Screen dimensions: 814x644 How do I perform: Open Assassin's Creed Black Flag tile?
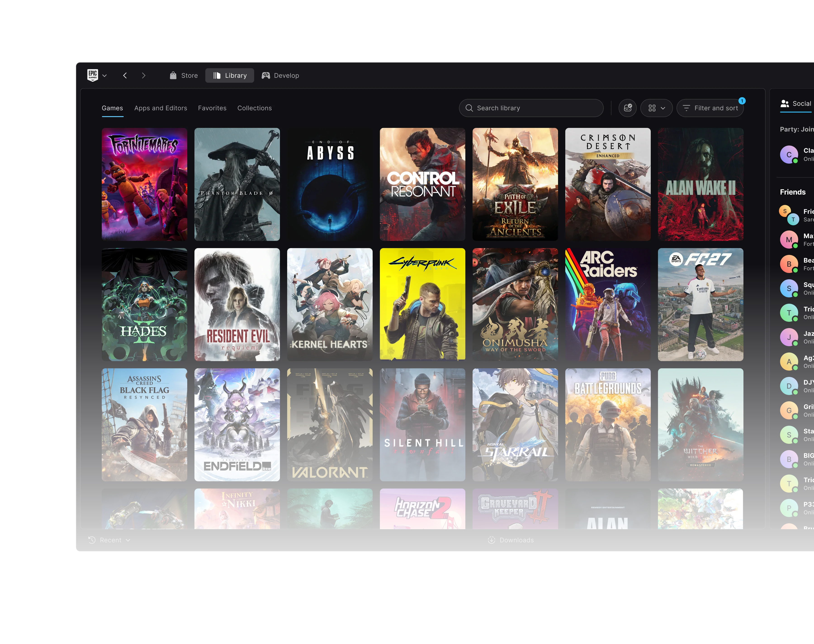coord(144,425)
